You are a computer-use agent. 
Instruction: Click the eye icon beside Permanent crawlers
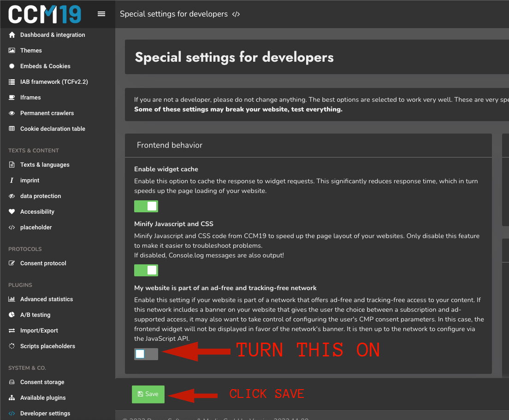12,113
